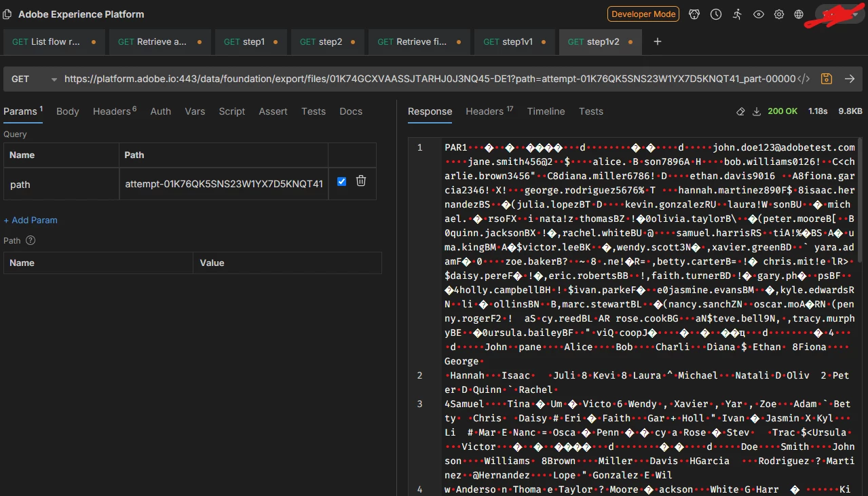Open the request-side Tests tab
868x496 pixels.
click(314, 111)
